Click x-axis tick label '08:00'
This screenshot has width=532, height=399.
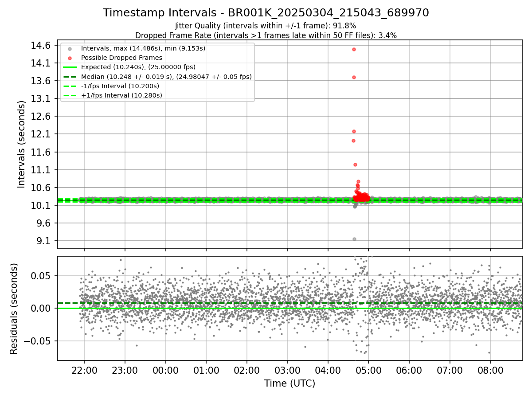point(490,370)
